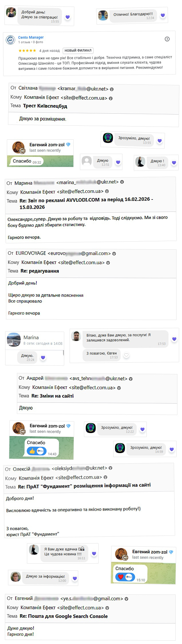
Task: Click heart beside 'Дякую за інформацію!' message
Action: [x=75, y=578]
